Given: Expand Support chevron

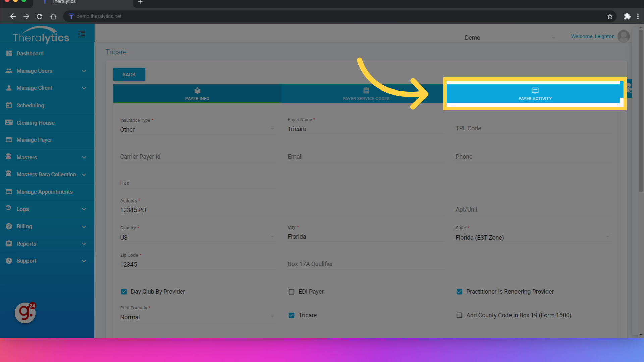Looking at the screenshot, I should (84, 261).
